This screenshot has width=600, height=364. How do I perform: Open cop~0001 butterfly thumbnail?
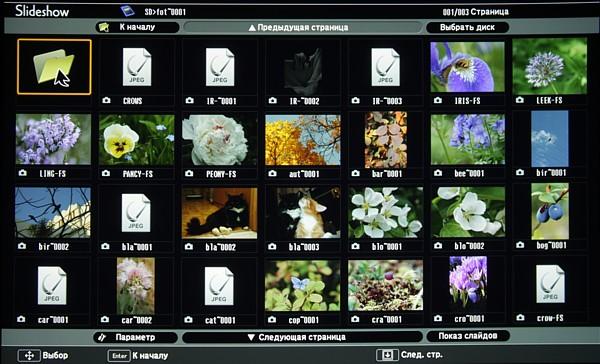(302, 286)
